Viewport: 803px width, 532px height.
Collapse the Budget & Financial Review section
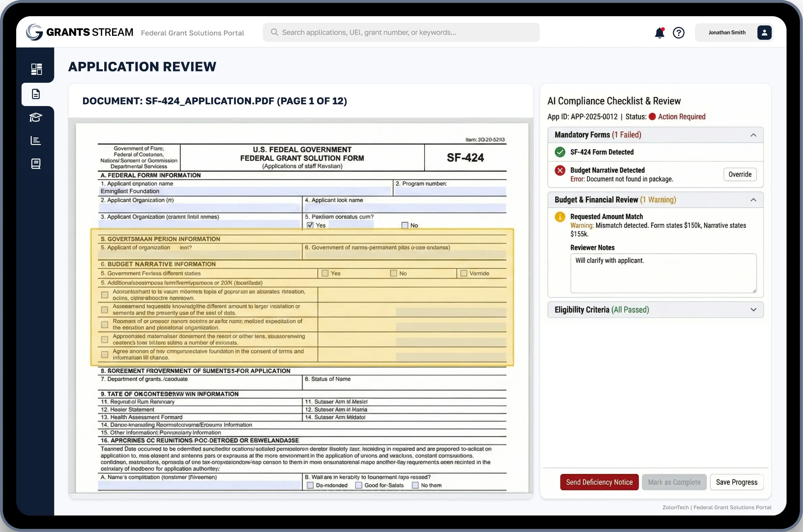point(753,200)
